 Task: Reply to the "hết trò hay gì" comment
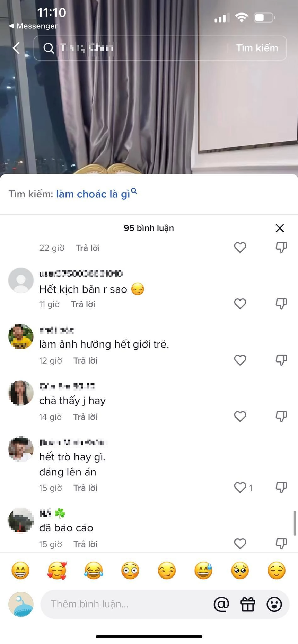[x=85, y=488]
